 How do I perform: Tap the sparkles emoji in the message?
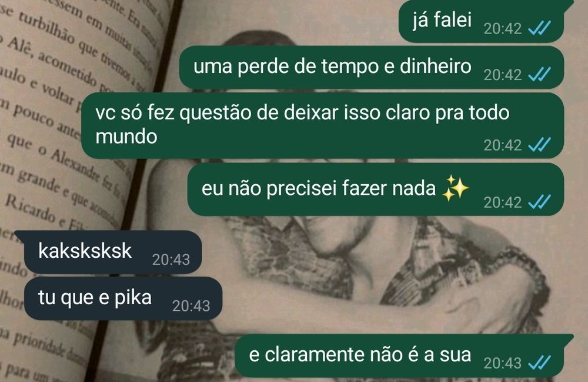[x=456, y=188]
